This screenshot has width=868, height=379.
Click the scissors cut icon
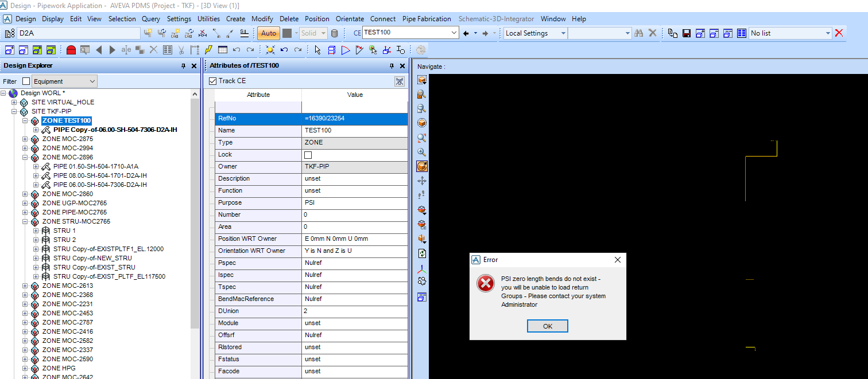point(181,50)
